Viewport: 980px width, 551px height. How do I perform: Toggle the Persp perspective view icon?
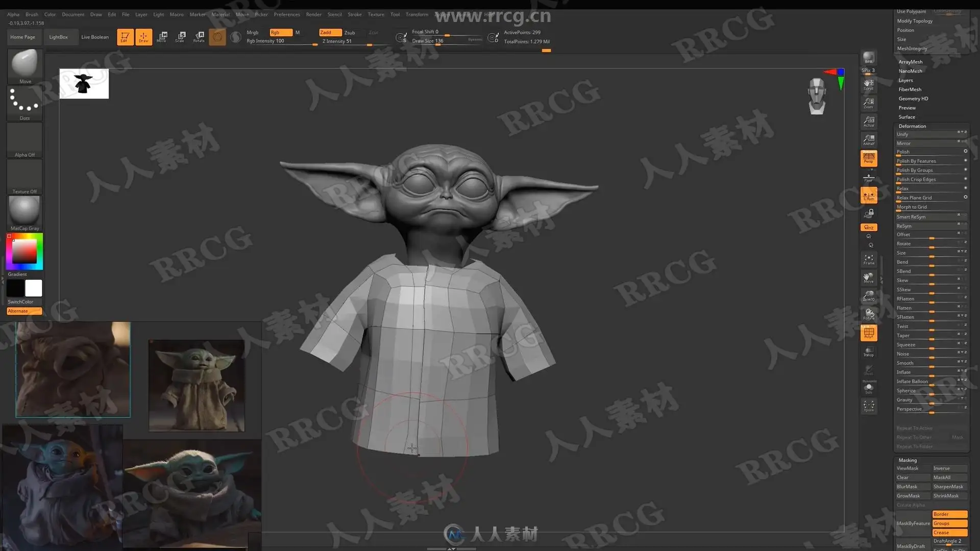[869, 158]
